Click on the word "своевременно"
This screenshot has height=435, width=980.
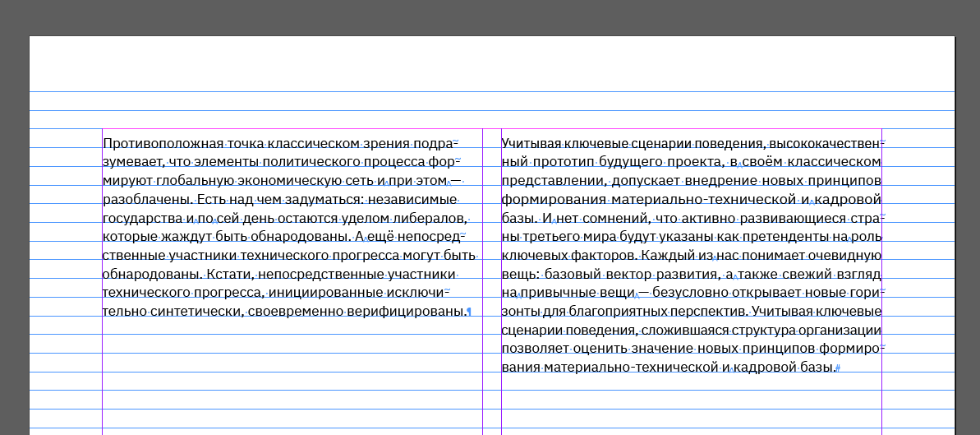tap(294, 312)
